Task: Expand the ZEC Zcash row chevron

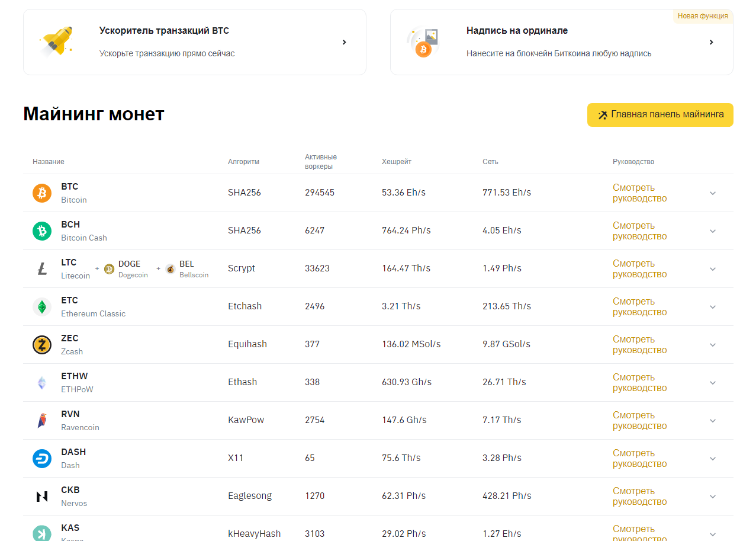Action: 713,345
